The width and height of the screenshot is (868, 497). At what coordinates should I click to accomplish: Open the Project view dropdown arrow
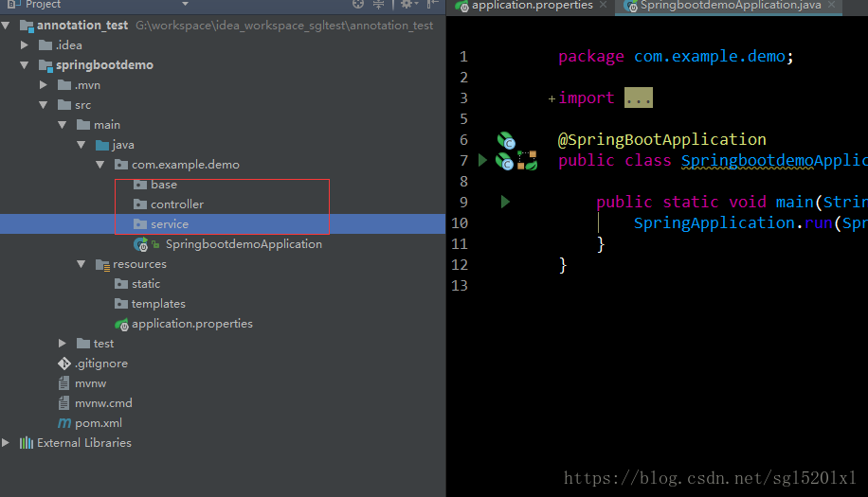[185, 4]
